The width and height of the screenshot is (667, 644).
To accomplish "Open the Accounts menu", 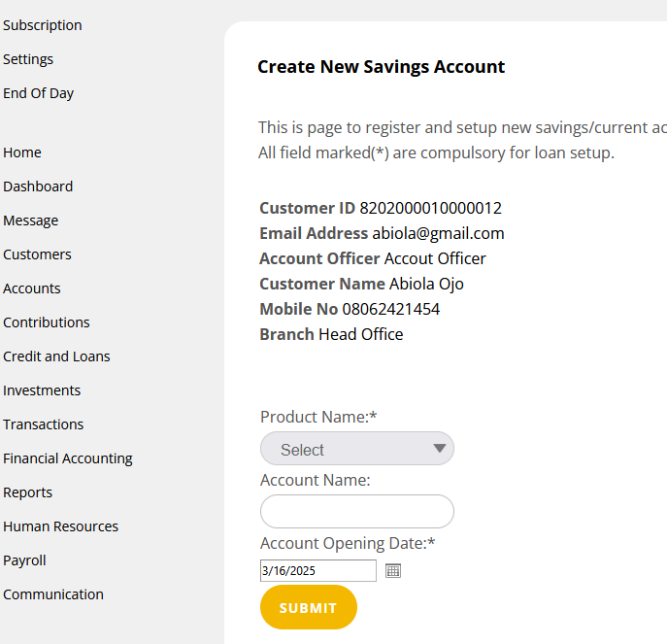I will tap(32, 288).
